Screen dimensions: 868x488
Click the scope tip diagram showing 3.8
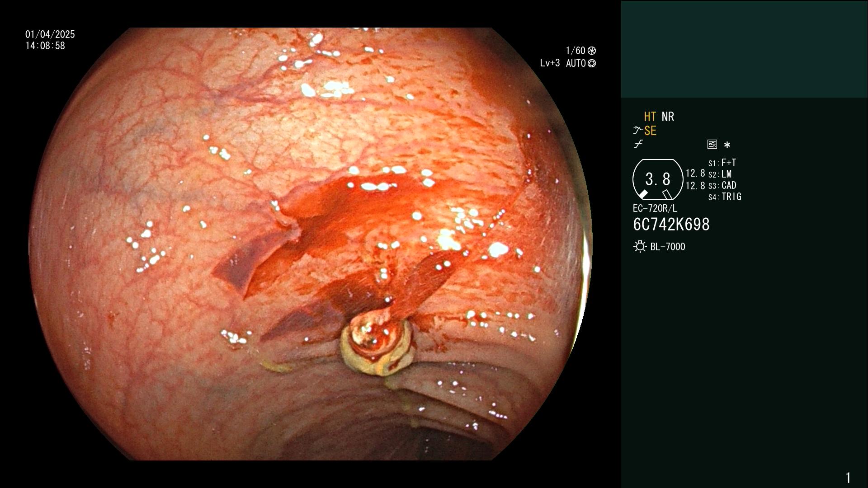[x=657, y=179]
